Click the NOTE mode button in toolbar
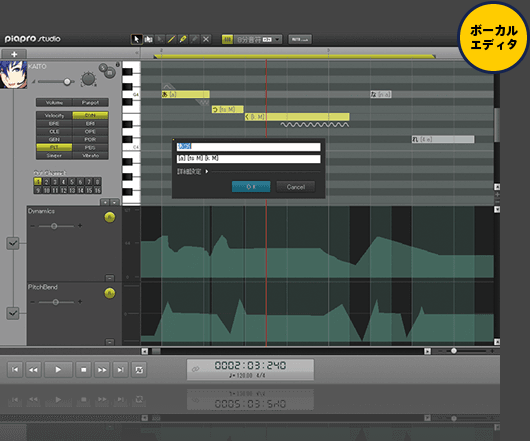Screen dimensions: 530x441 300,40
